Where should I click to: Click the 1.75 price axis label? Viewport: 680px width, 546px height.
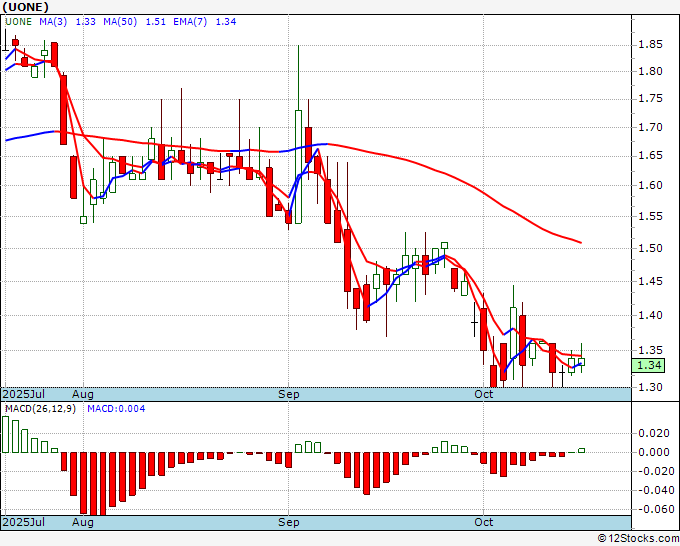click(x=650, y=98)
